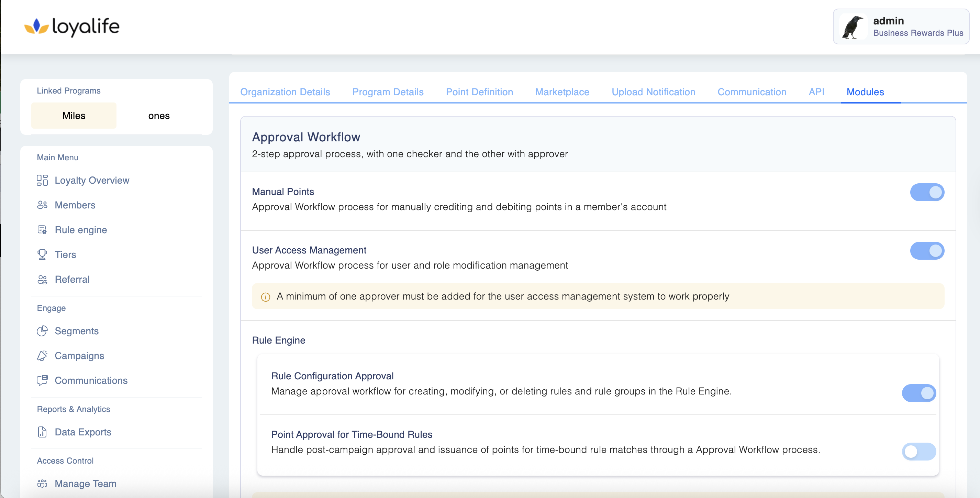Click the Communications chat icon
The image size is (980, 498).
coord(42,380)
